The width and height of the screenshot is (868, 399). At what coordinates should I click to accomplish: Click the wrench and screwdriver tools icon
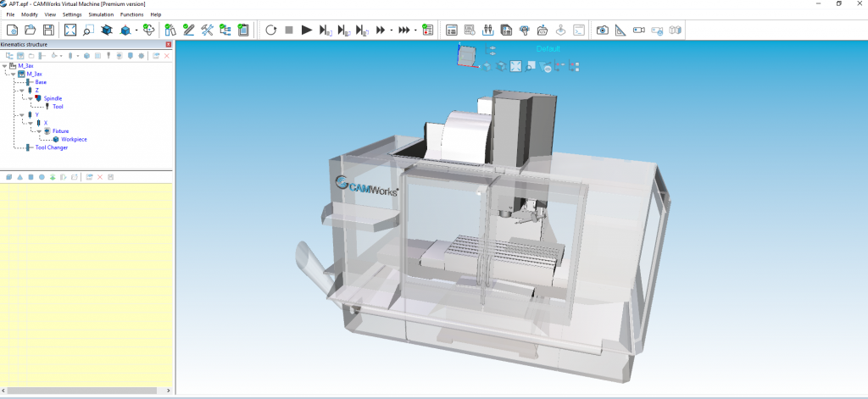pyautogui.click(x=207, y=30)
